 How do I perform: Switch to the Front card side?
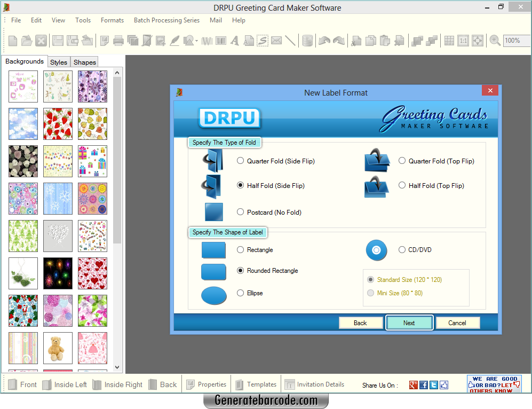pos(22,384)
